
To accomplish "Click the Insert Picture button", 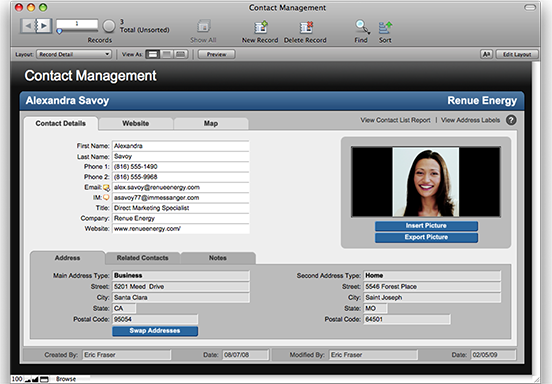I will pyautogui.click(x=426, y=226).
